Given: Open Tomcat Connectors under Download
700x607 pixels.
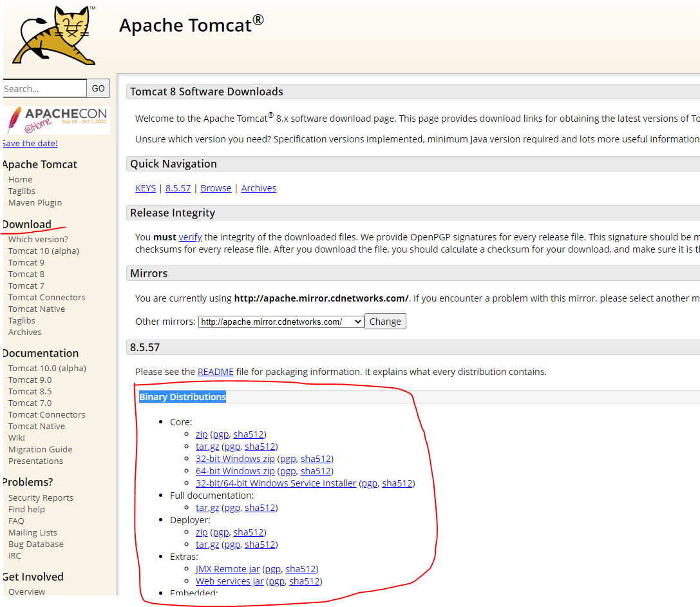Looking at the screenshot, I should 46,297.
